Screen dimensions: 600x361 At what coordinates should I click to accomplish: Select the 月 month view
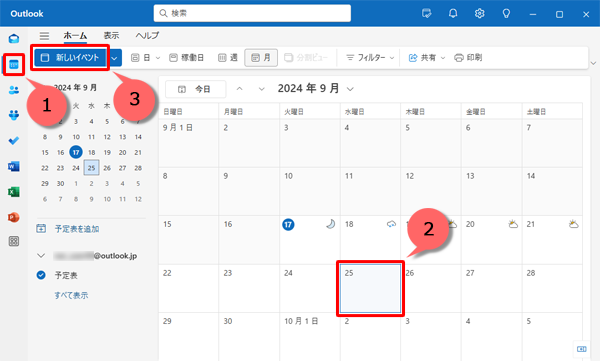tap(261, 58)
